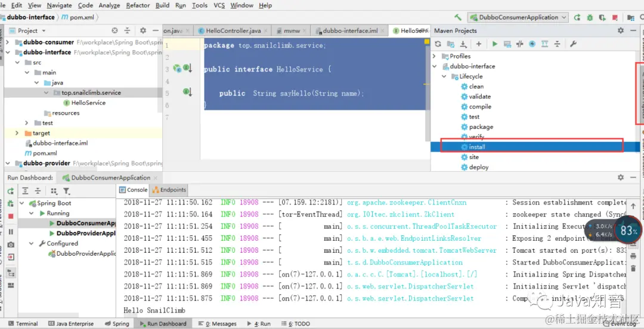Run Maven clean lifecycle goal
This screenshot has height=329, width=644.
(x=472, y=86)
